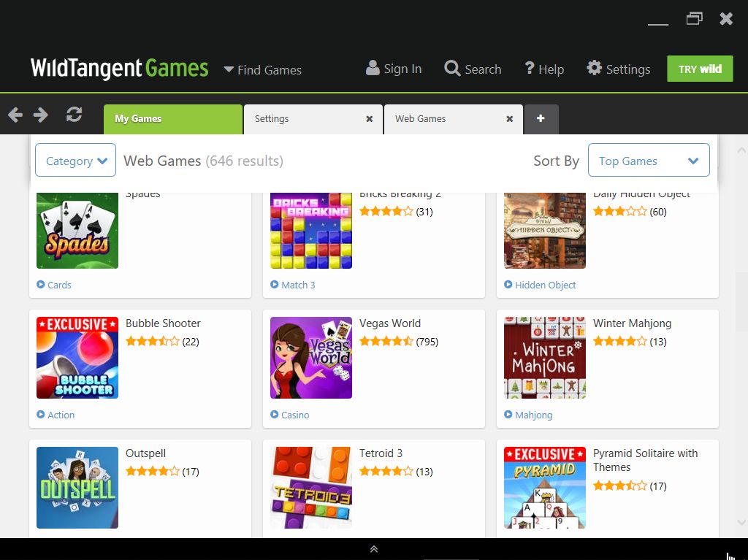Expand the Find Games menu
The width and height of the screenshot is (748, 560).
(x=262, y=70)
